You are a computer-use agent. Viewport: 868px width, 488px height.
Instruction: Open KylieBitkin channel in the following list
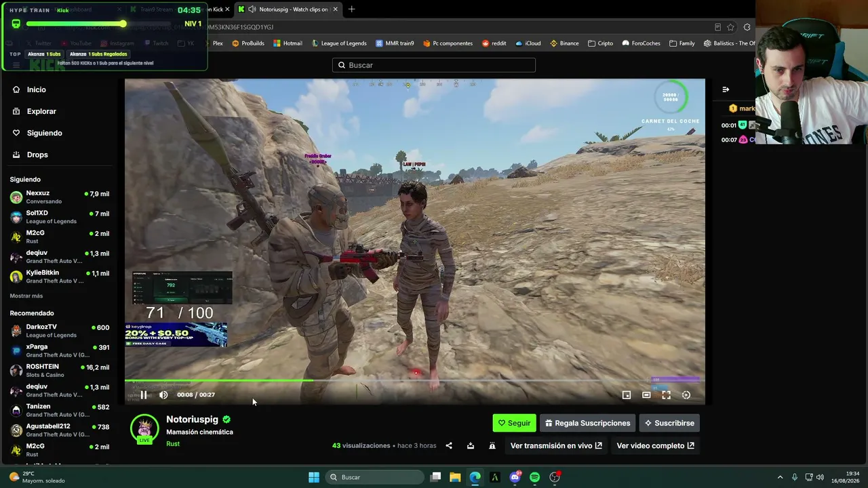point(60,277)
